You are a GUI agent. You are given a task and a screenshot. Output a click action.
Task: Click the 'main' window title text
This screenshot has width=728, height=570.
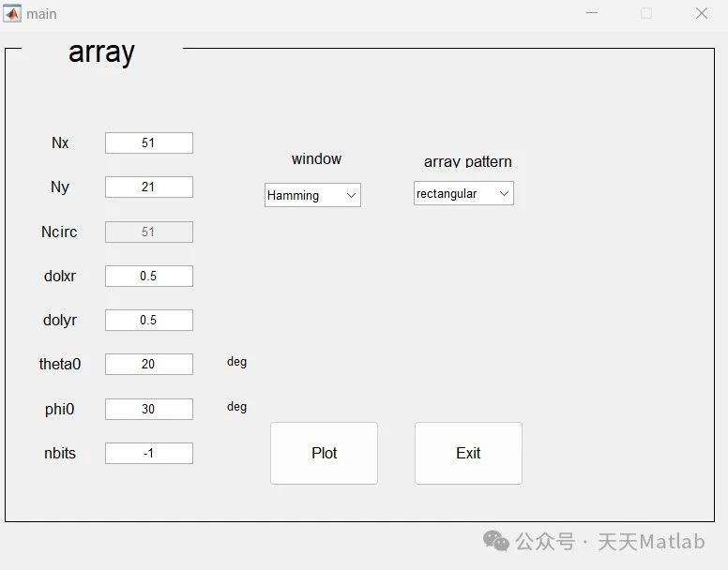[42, 14]
